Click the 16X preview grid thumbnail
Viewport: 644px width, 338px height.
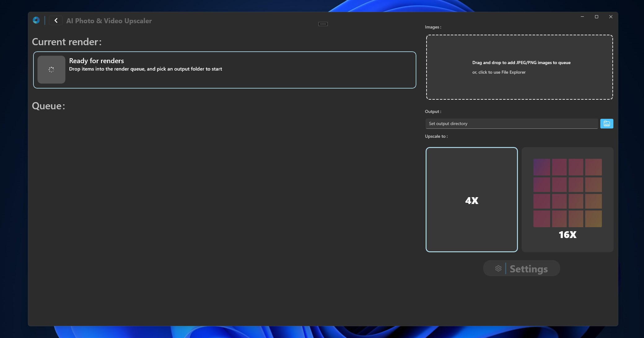567,193
